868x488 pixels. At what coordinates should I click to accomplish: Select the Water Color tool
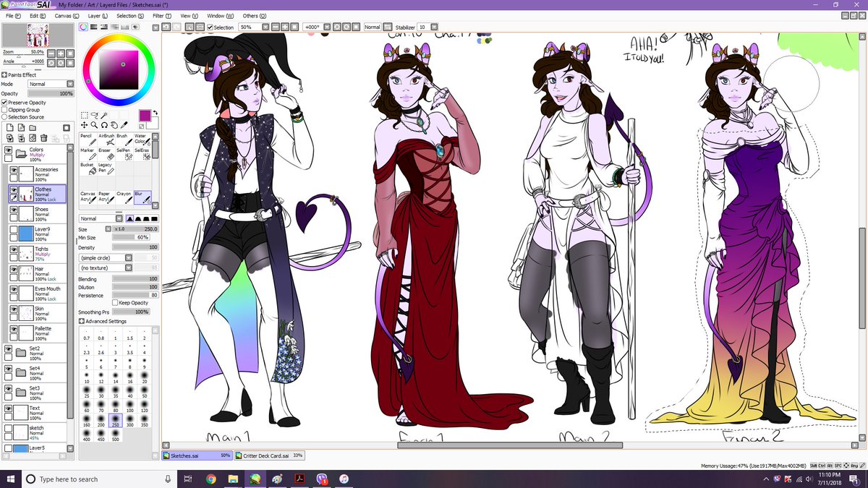pyautogui.click(x=142, y=138)
